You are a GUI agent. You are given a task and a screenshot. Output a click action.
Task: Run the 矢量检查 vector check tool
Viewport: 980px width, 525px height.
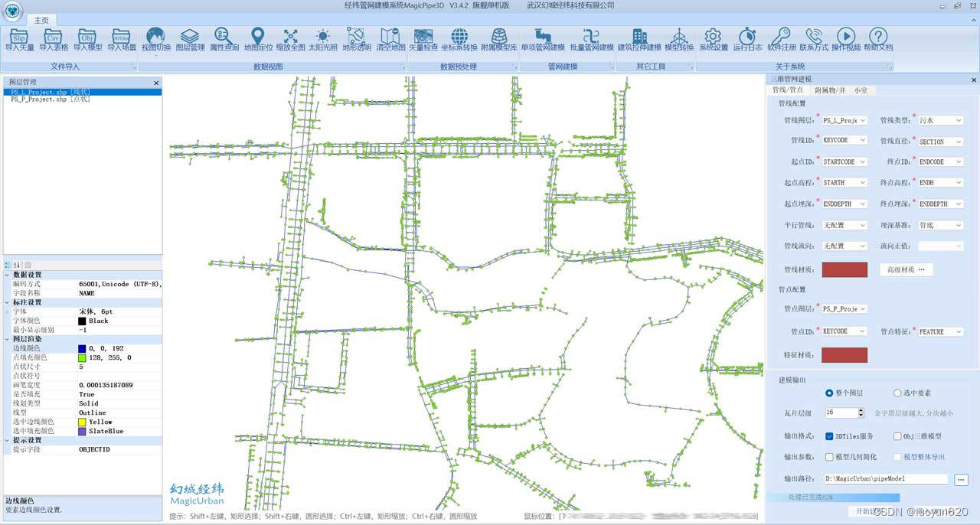click(x=423, y=39)
